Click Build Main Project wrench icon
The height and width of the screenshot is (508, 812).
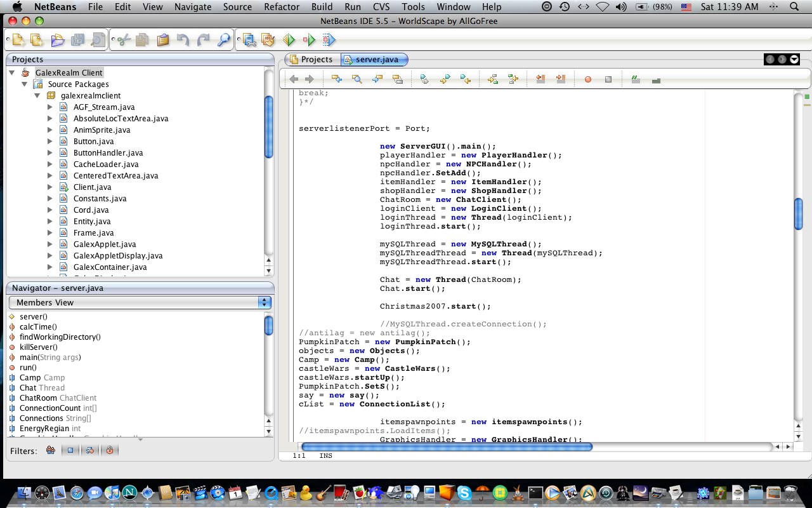[249, 40]
